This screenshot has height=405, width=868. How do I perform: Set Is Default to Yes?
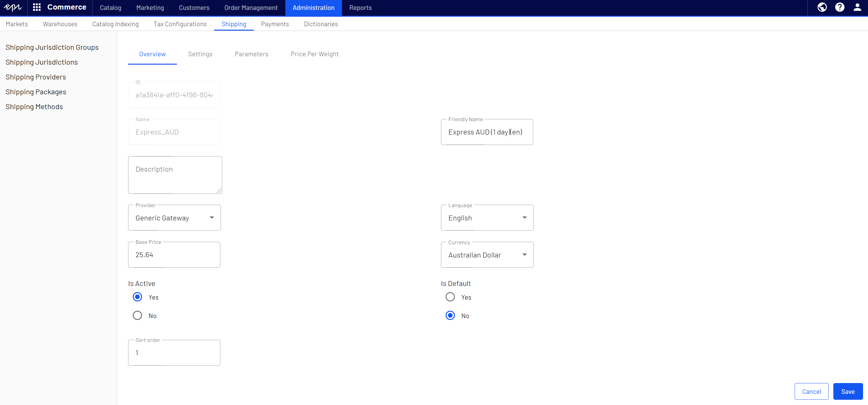pyautogui.click(x=450, y=297)
